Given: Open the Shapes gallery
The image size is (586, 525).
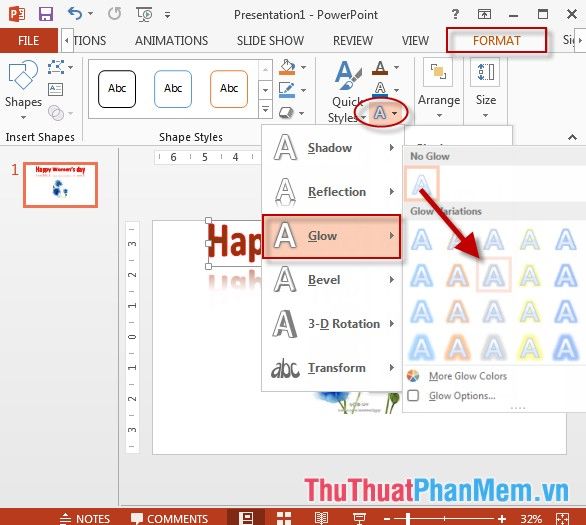Looking at the screenshot, I should point(23,90).
